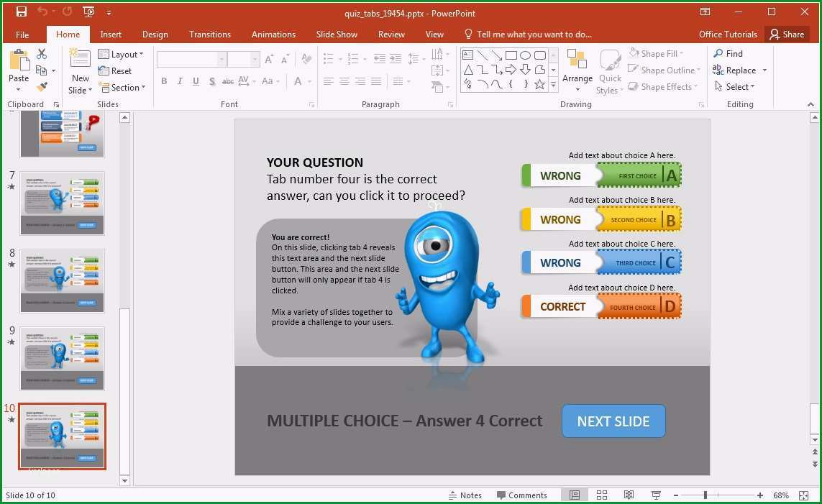The image size is (822, 504).
Task: Click the Copy icon in Clipboard group
Action: click(42, 70)
